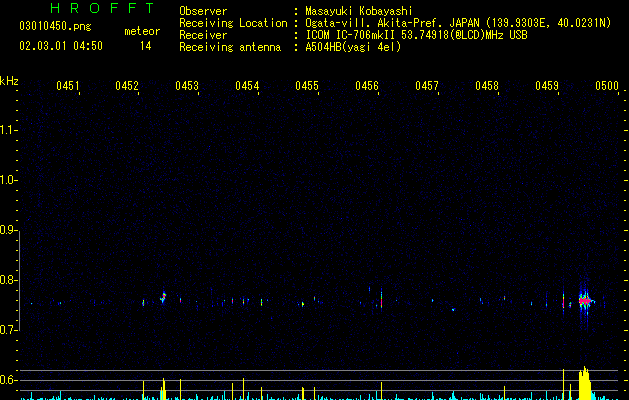
Task: Click the 0.8 kHz frequency label
Action: coord(8,280)
